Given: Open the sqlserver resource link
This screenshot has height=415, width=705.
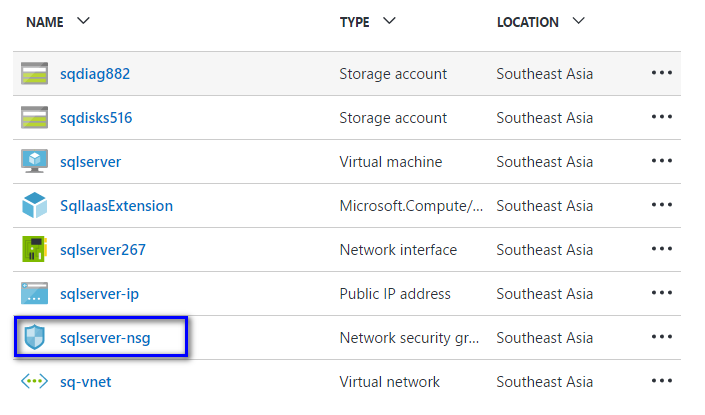Looking at the screenshot, I should point(90,162).
